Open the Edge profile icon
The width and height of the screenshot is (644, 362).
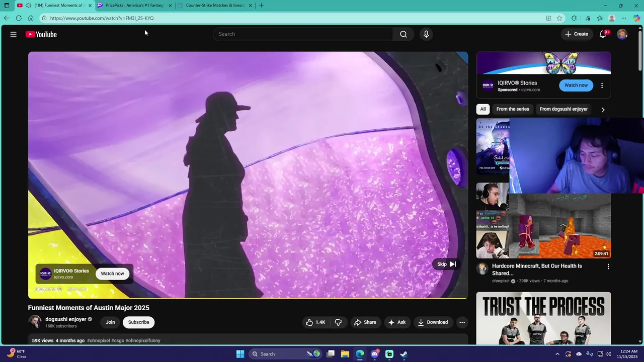click(612, 18)
